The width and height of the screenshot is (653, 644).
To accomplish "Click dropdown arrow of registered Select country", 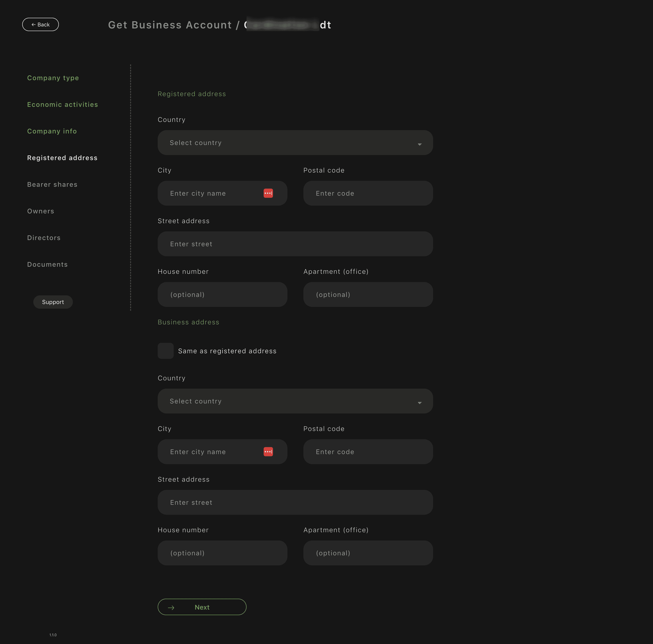I will click(x=419, y=144).
